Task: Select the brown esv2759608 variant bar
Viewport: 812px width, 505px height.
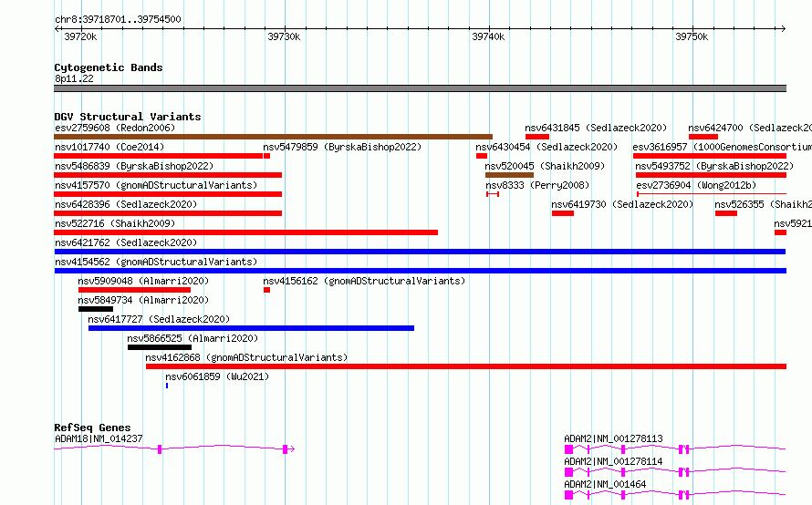Action: point(273,137)
